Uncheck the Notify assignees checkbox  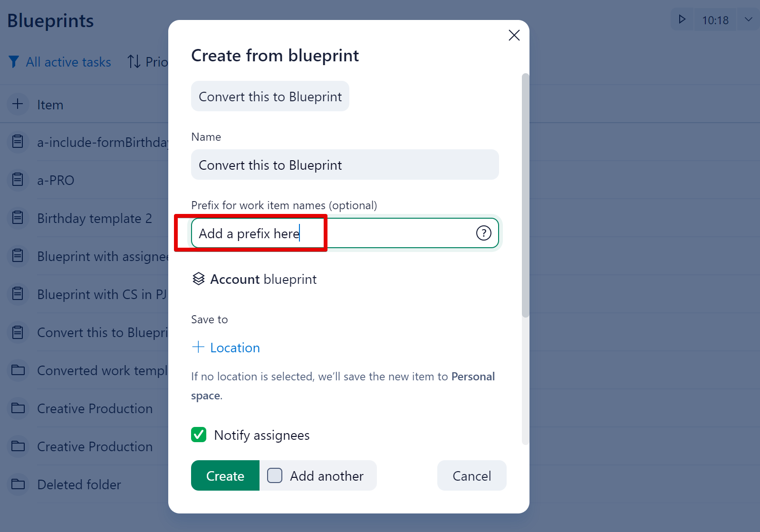click(199, 435)
